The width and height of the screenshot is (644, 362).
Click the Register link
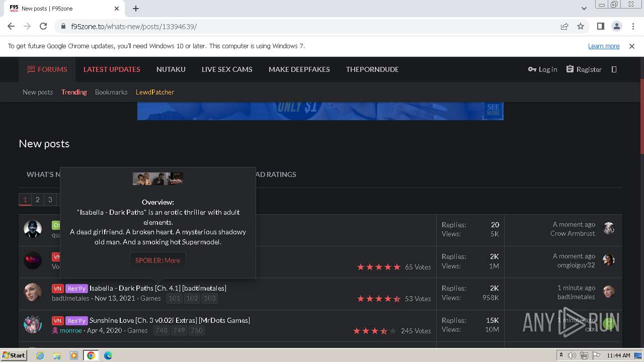click(584, 69)
